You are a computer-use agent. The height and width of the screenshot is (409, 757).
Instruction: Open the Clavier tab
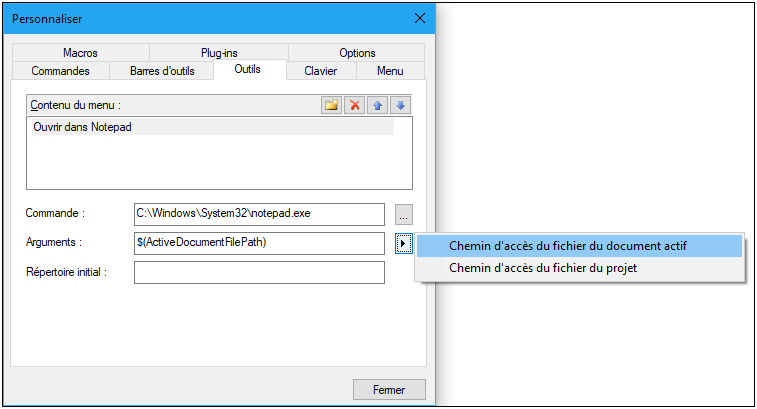(320, 71)
